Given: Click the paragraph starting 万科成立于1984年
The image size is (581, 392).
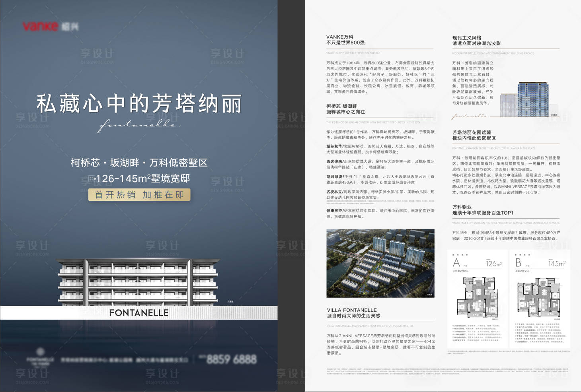Looking at the screenshot, I should click(x=380, y=77).
